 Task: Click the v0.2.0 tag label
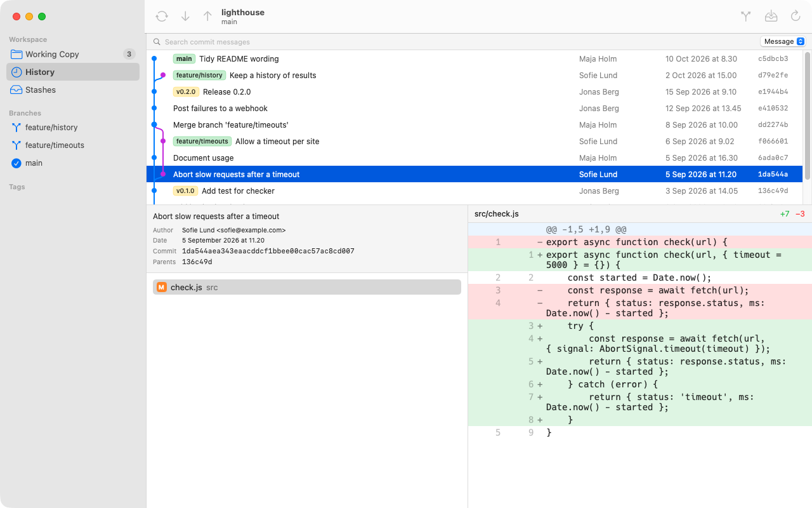click(186, 91)
